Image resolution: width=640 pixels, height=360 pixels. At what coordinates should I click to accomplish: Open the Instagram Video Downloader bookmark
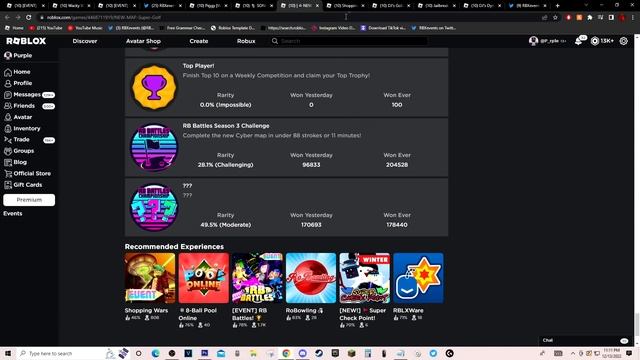tap(334, 28)
